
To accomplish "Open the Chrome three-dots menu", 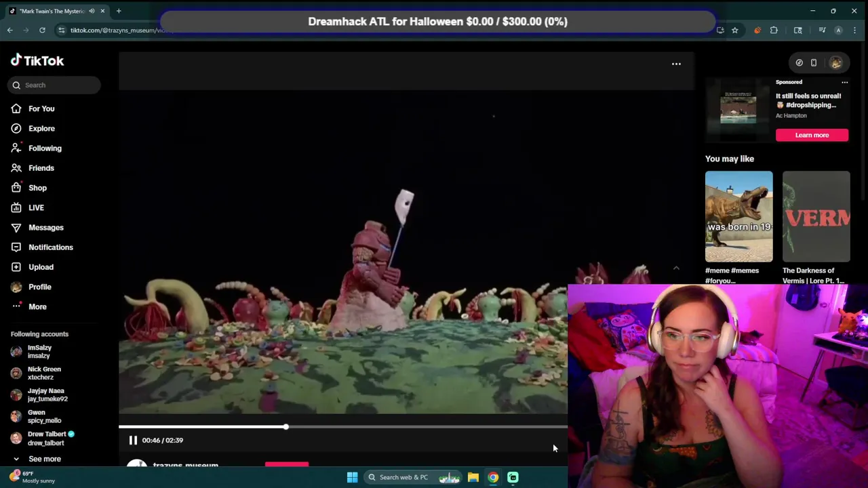I will click(x=854, y=30).
